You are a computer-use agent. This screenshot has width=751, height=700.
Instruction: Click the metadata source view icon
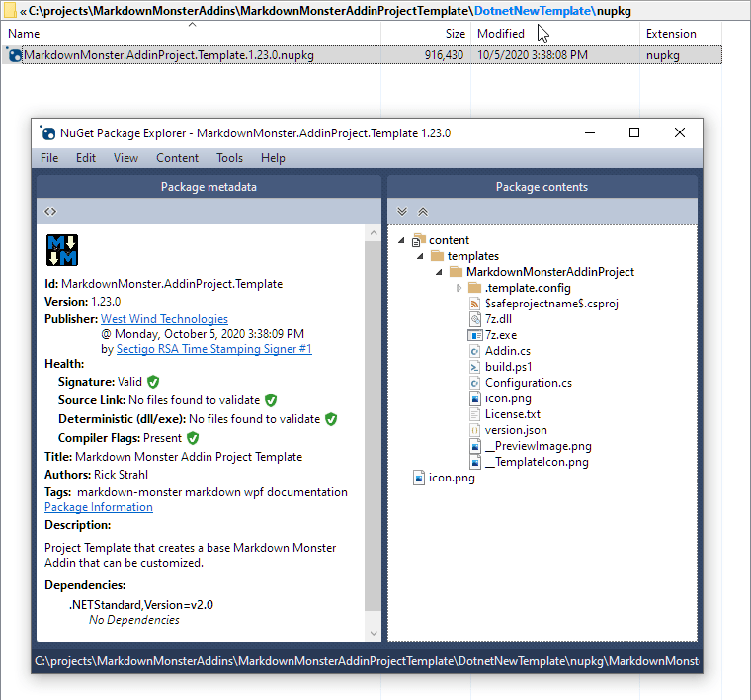click(50, 212)
